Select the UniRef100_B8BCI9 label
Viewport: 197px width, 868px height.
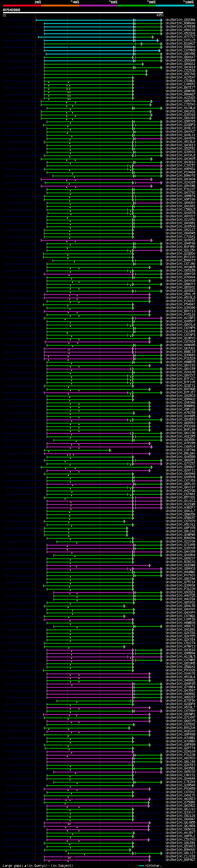pos(180,352)
